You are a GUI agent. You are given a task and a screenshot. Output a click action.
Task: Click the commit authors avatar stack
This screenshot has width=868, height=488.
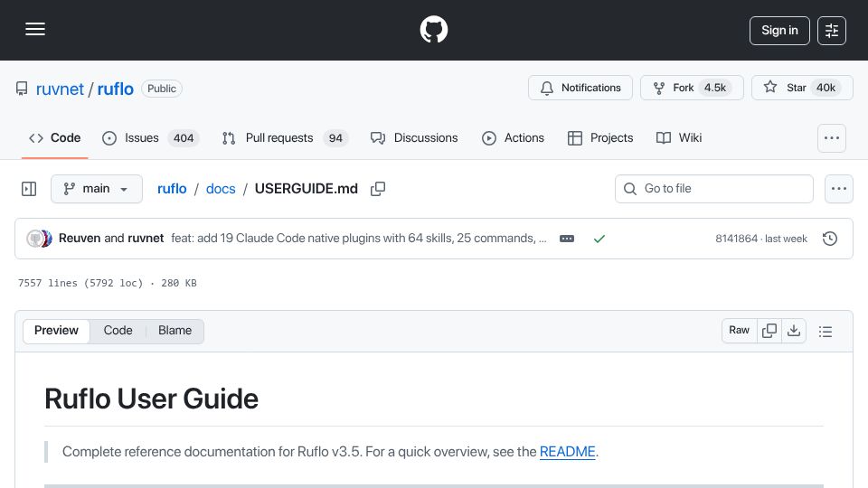click(x=39, y=239)
